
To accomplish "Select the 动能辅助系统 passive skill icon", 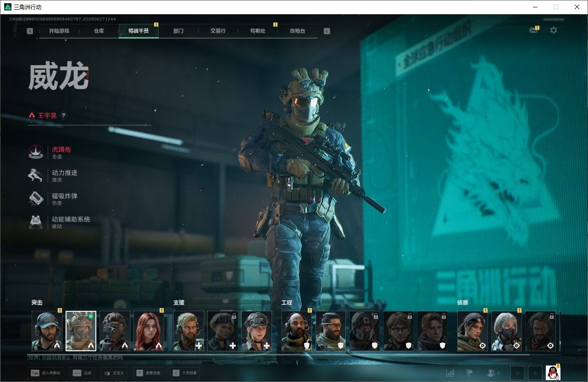I will [36, 222].
